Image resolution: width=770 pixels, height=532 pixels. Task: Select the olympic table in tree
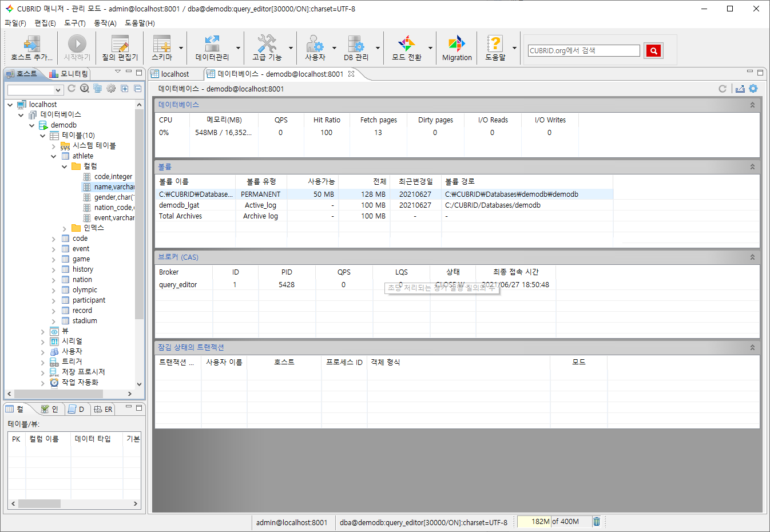(85, 290)
